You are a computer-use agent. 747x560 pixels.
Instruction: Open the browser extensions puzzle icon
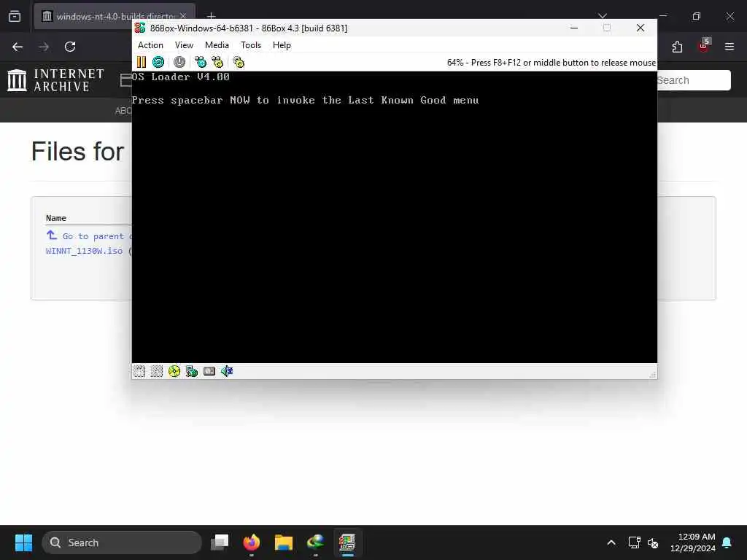click(x=677, y=47)
